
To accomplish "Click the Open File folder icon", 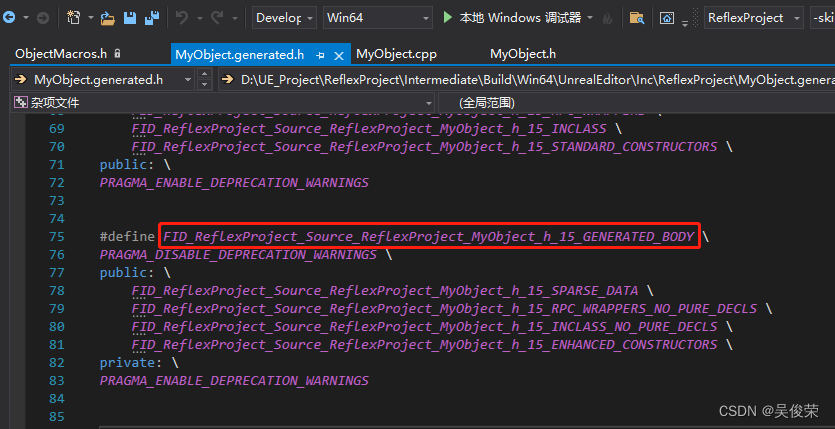I will [x=108, y=18].
